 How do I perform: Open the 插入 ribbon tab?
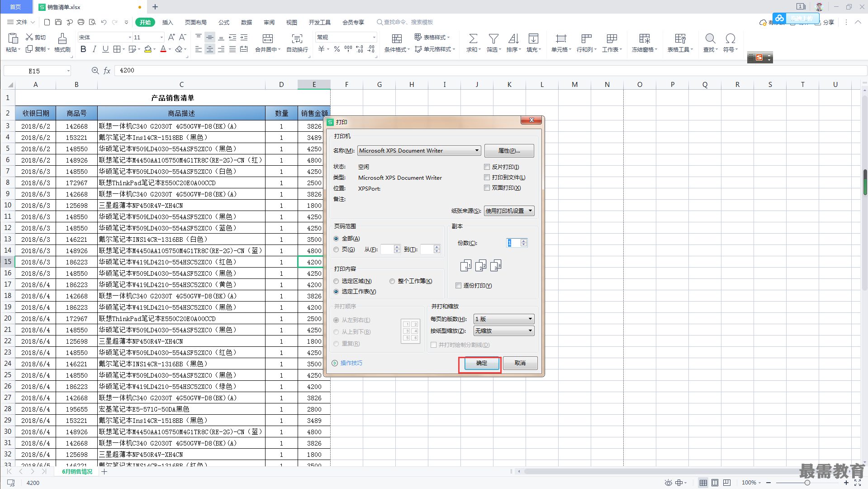pos(168,22)
